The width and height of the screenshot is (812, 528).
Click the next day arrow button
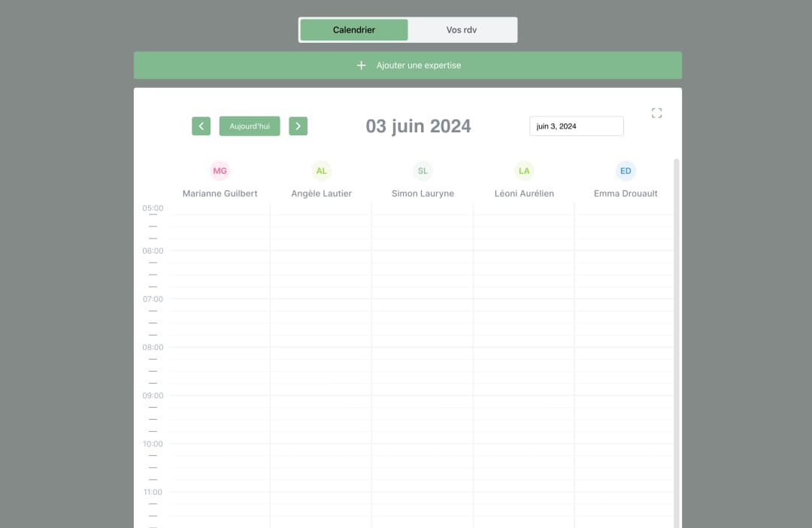298,126
